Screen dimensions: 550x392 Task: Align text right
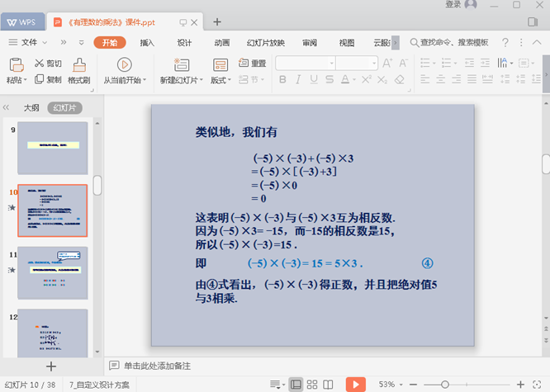[x=457, y=79]
